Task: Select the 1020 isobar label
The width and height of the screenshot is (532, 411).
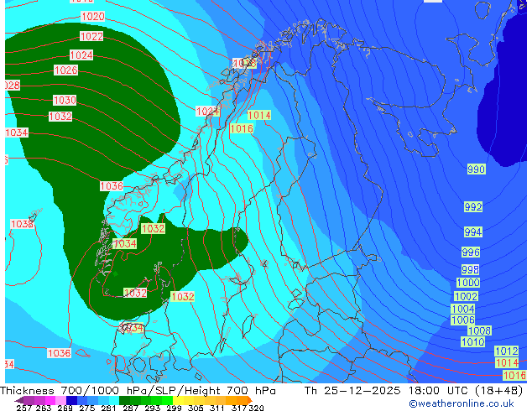Action: point(92,16)
